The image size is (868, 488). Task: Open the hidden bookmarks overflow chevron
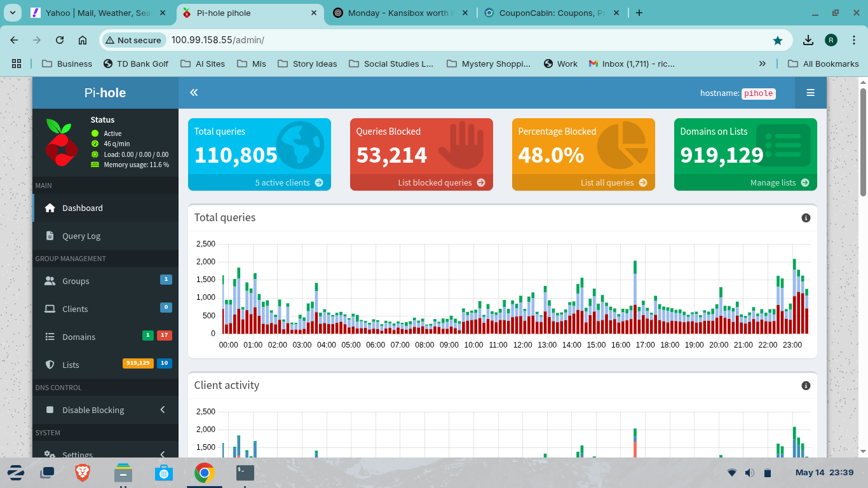[x=761, y=64]
